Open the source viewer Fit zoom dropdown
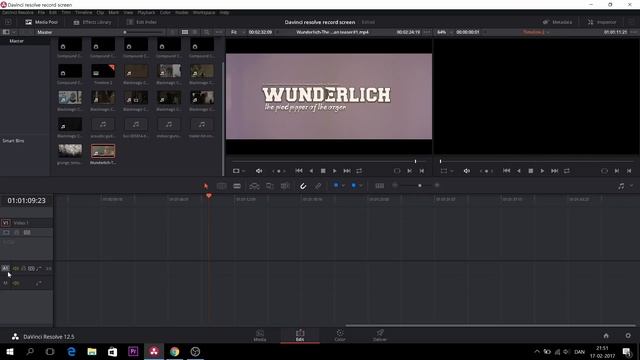 (x=238, y=32)
